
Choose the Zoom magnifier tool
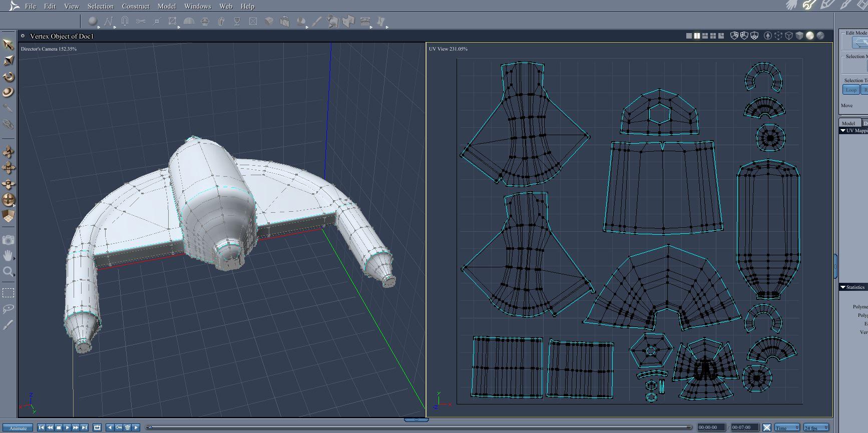(x=8, y=272)
